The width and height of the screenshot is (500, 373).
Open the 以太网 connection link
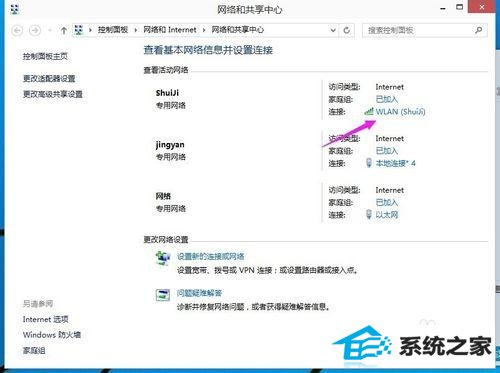point(387,215)
